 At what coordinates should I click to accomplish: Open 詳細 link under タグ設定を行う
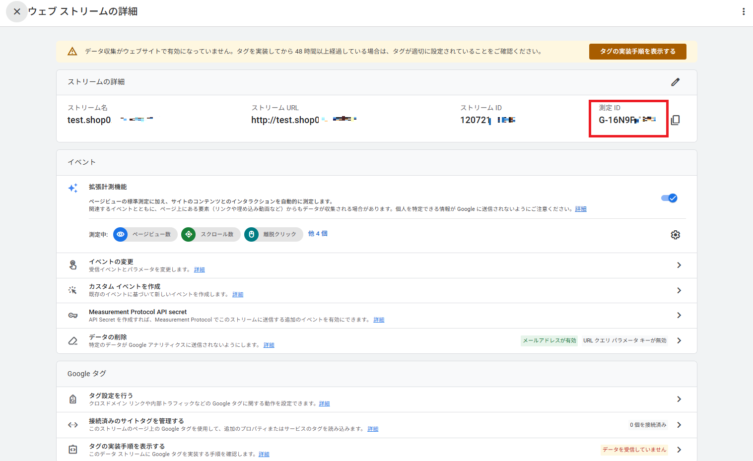tap(325, 404)
